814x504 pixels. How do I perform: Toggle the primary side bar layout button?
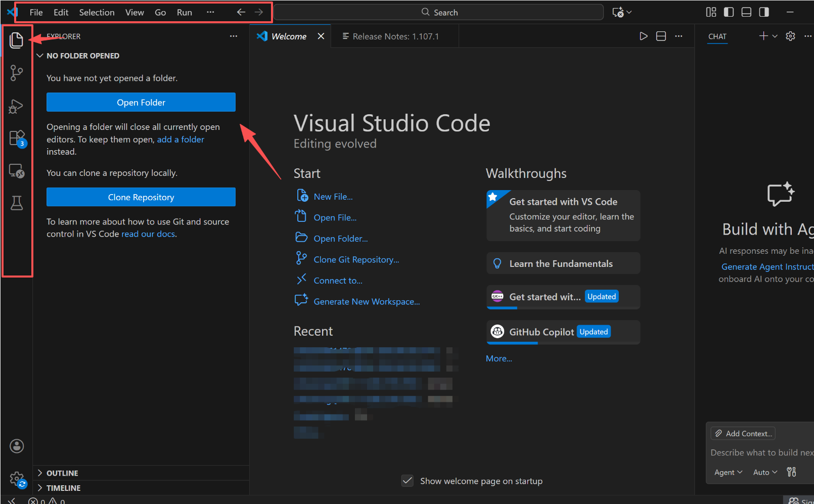[729, 12]
